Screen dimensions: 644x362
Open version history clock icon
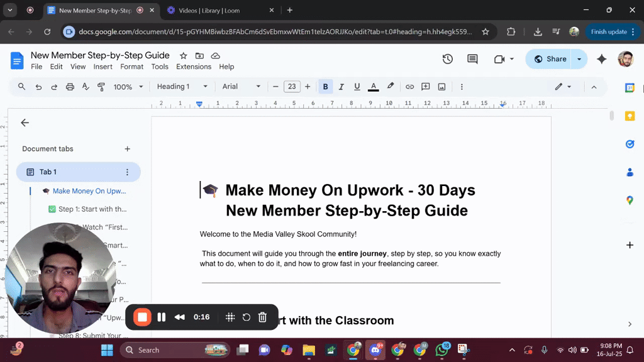(448, 59)
